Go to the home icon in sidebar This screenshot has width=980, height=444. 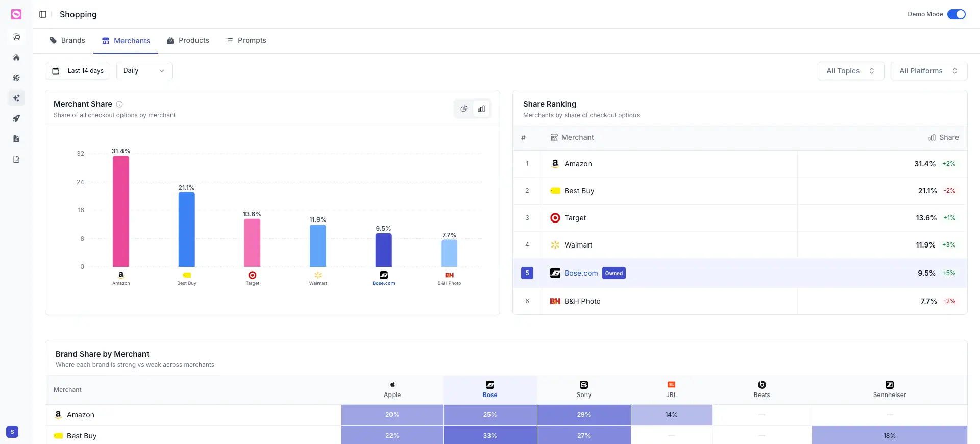pos(16,57)
